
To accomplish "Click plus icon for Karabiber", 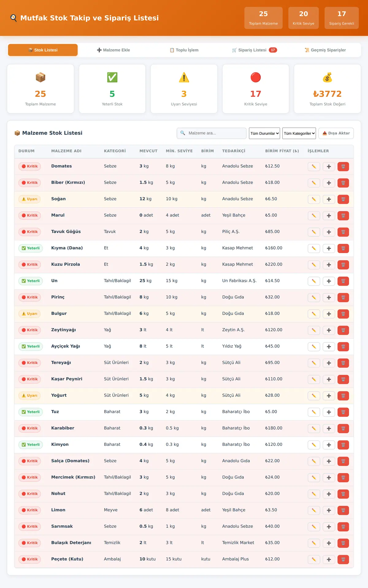I will 329,429.
